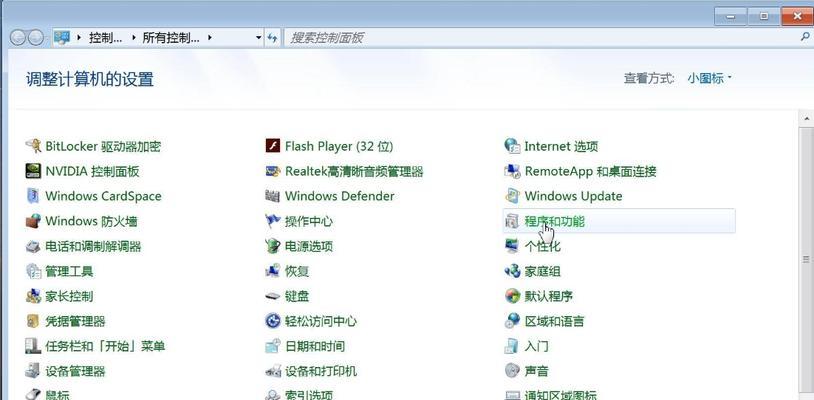Click the 设备和打印机 link text
The height and width of the screenshot is (400, 814).
pyautogui.click(x=321, y=371)
